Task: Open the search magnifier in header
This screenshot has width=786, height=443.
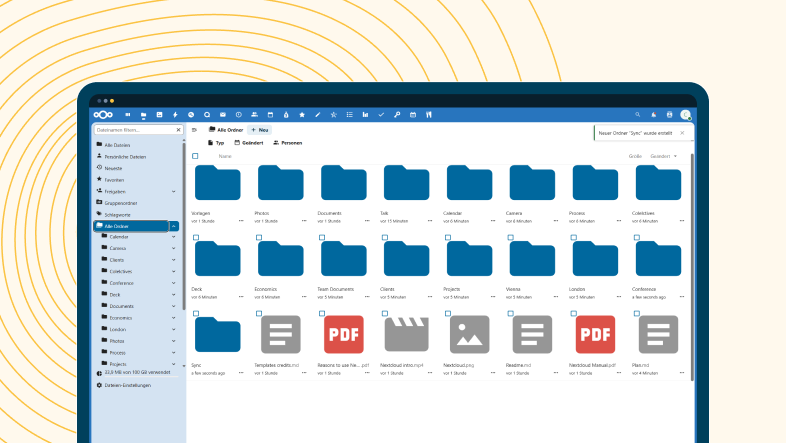Action: (x=637, y=115)
